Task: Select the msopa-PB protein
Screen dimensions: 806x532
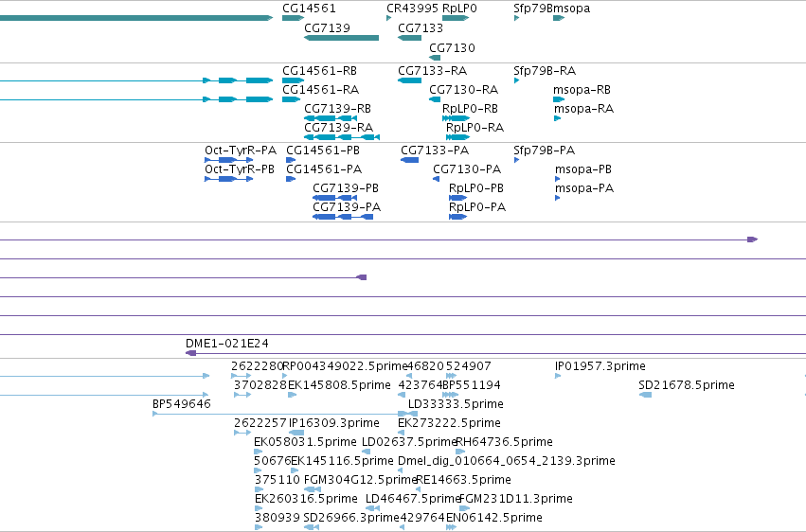Action: (x=582, y=168)
